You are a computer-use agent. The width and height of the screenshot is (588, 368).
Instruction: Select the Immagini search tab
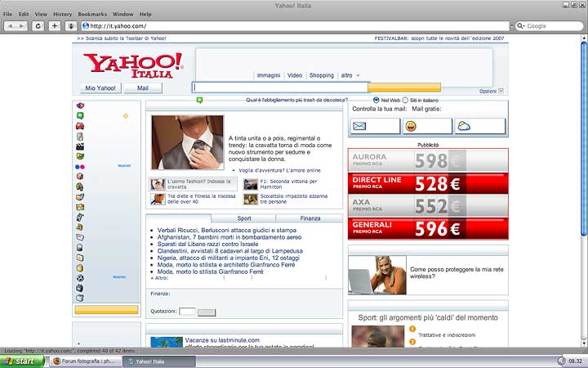pyautogui.click(x=269, y=75)
